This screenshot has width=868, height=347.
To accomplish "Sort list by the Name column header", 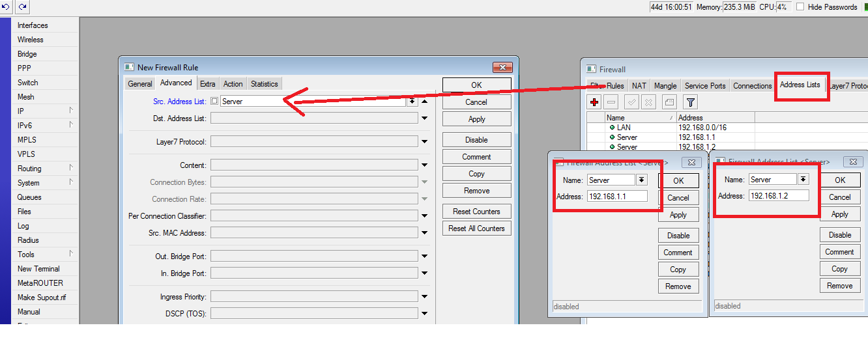I will click(x=641, y=118).
